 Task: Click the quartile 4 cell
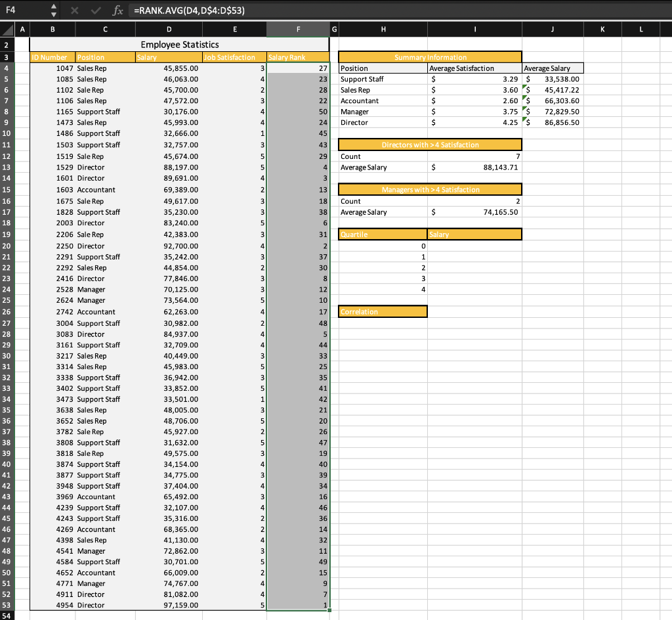(383, 290)
